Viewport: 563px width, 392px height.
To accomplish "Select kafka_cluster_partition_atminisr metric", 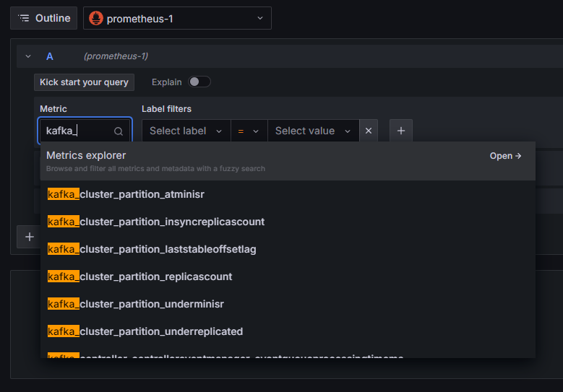I will pos(126,194).
